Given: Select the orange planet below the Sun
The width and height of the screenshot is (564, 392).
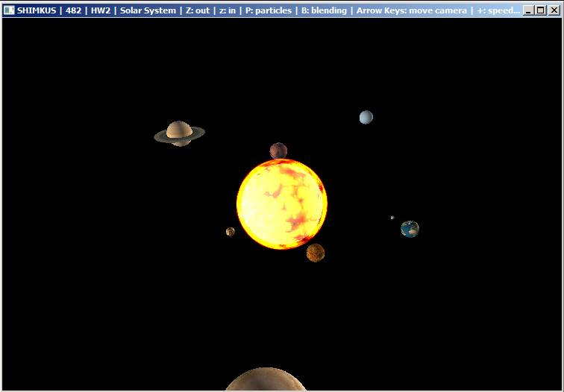Looking at the screenshot, I should pos(315,253).
